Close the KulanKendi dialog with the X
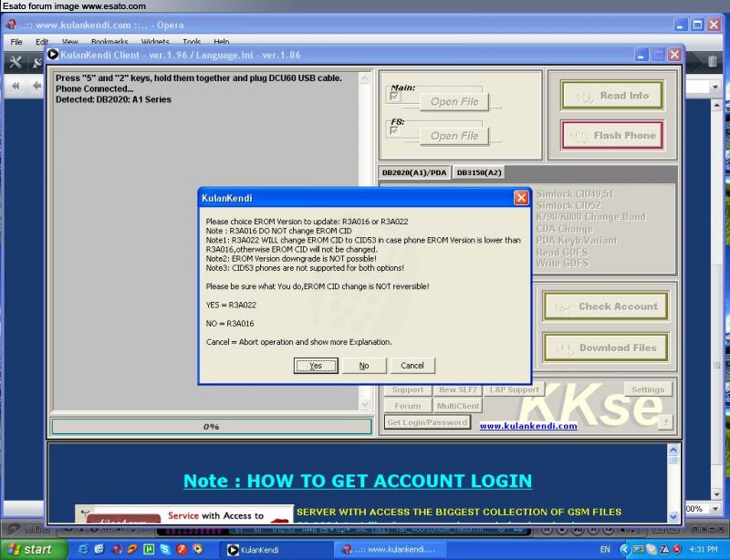Image resolution: width=730 pixels, height=560 pixels. coord(521,198)
